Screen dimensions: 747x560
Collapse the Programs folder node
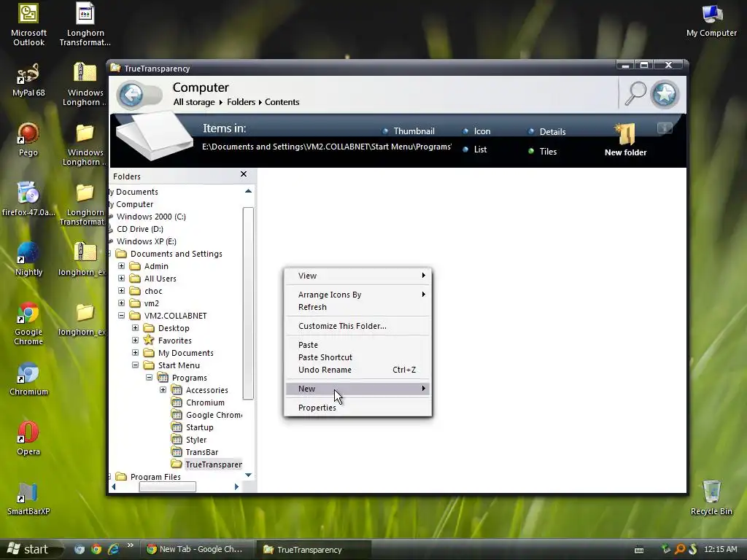pos(149,377)
